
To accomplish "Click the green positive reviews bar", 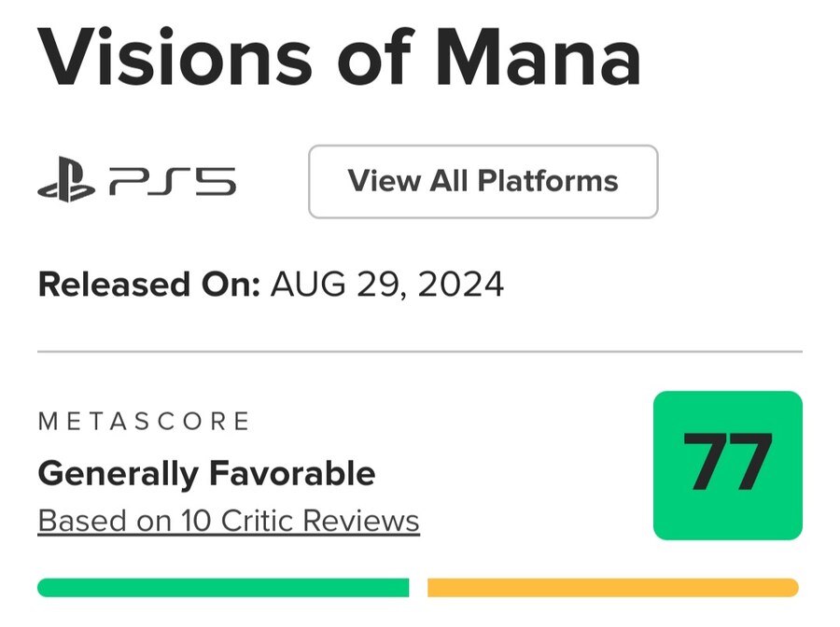I will click(223, 588).
